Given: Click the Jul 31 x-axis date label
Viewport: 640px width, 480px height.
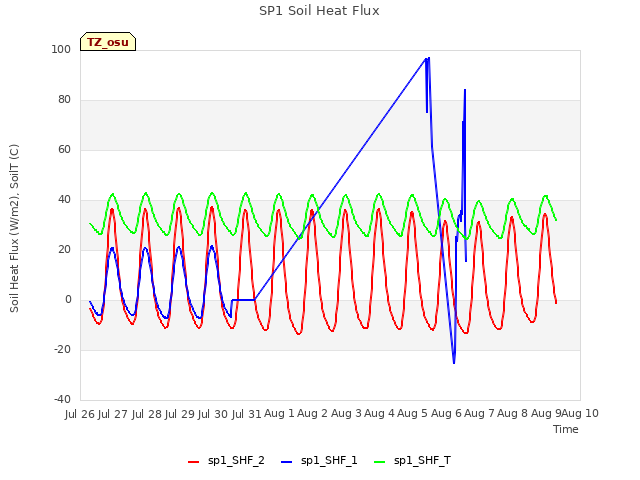Looking at the screenshot, I should click(x=246, y=414).
